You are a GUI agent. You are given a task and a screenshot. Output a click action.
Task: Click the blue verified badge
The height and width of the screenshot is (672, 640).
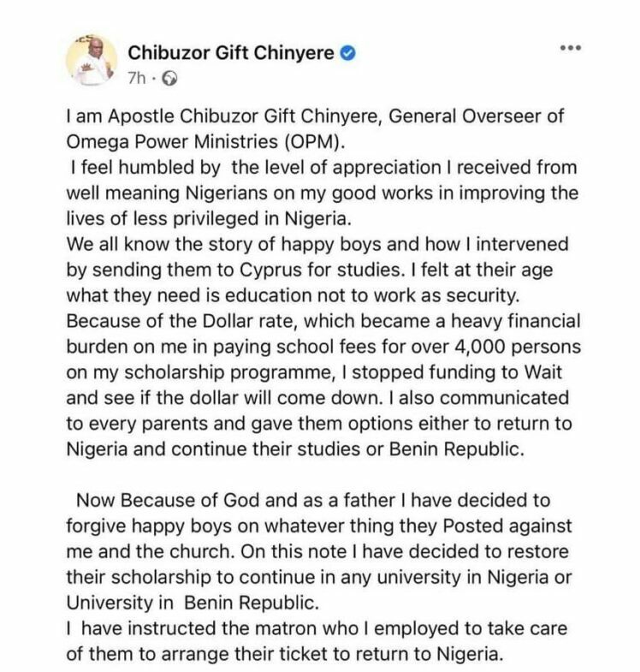[348, 53]
